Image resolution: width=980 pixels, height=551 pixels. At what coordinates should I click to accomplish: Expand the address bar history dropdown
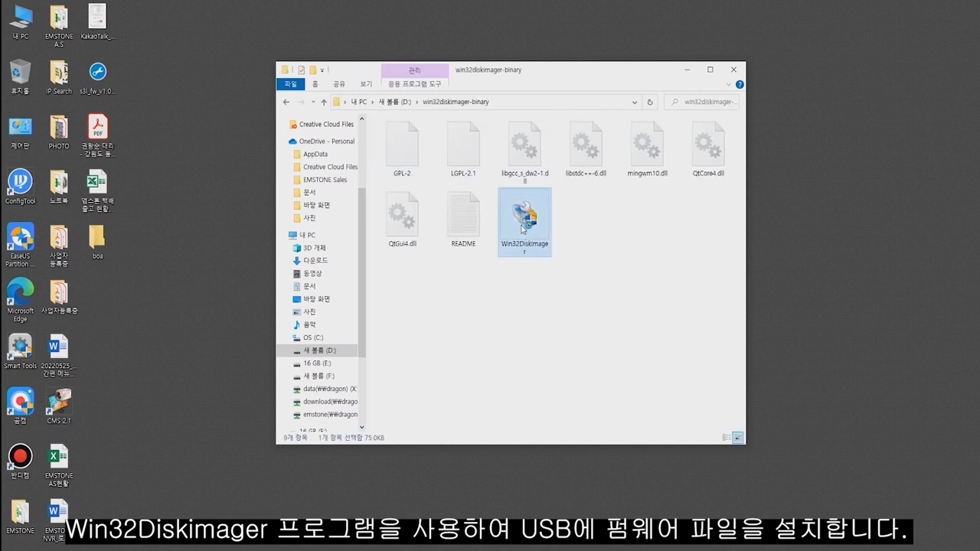coord(635,102)
